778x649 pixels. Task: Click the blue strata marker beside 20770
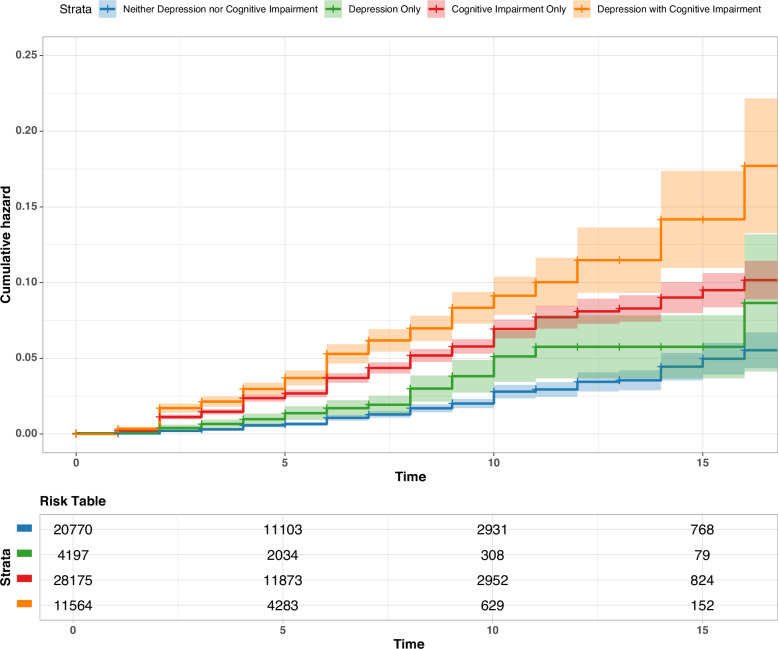[24, 528]
